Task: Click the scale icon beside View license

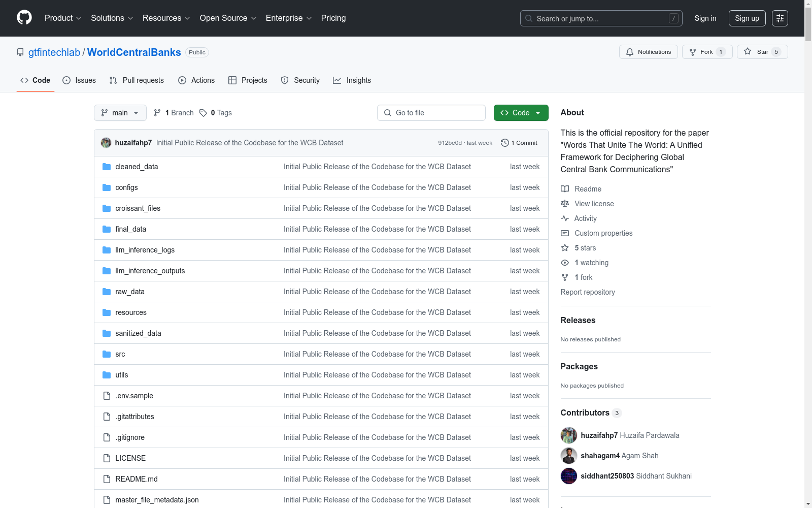Action: pyautogui.click(x=565, y=204)
